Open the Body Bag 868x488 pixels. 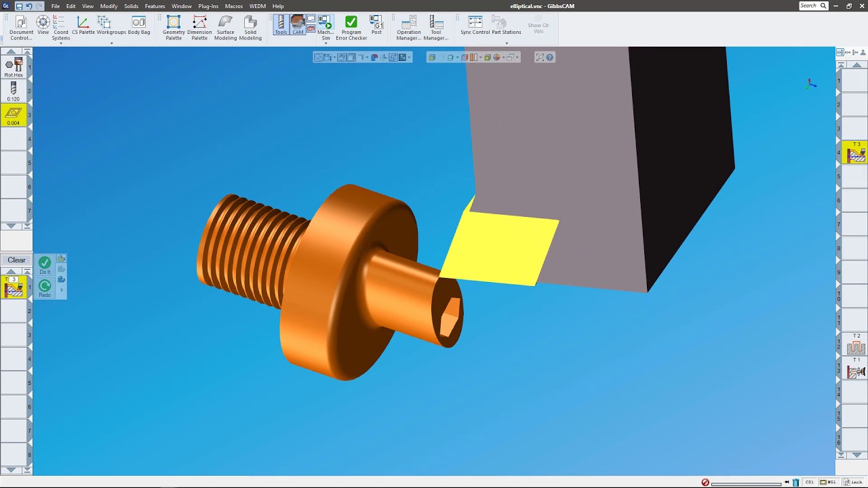(139, 26)
